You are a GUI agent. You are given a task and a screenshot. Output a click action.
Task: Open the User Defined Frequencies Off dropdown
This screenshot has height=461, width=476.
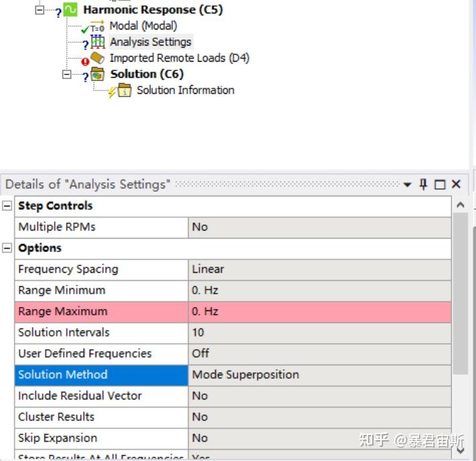click(319, 354)
